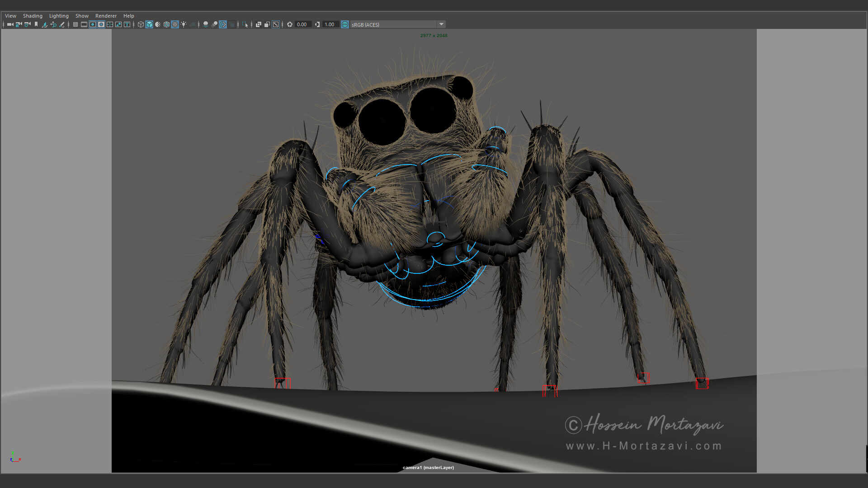Open the Shading menu
868x488 pixels.
33,15
